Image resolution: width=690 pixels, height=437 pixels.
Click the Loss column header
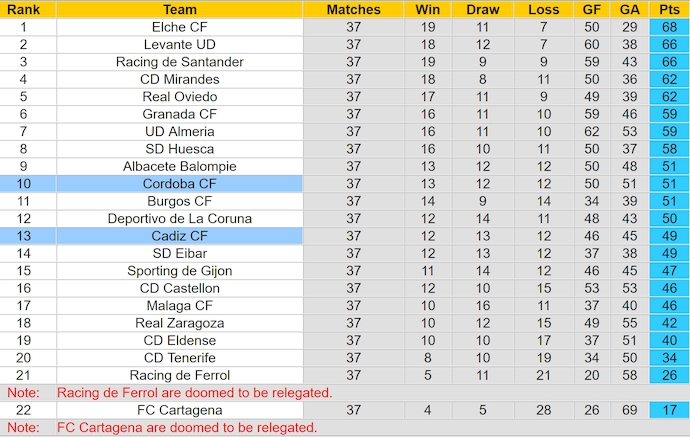click(x=543, y=9)
